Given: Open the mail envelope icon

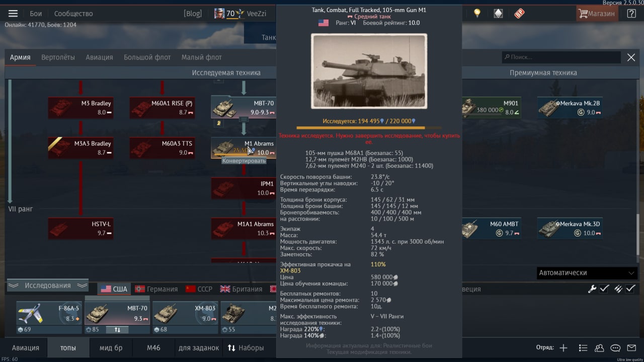Looking at the screenshot, I should click(x=631, y=348).
